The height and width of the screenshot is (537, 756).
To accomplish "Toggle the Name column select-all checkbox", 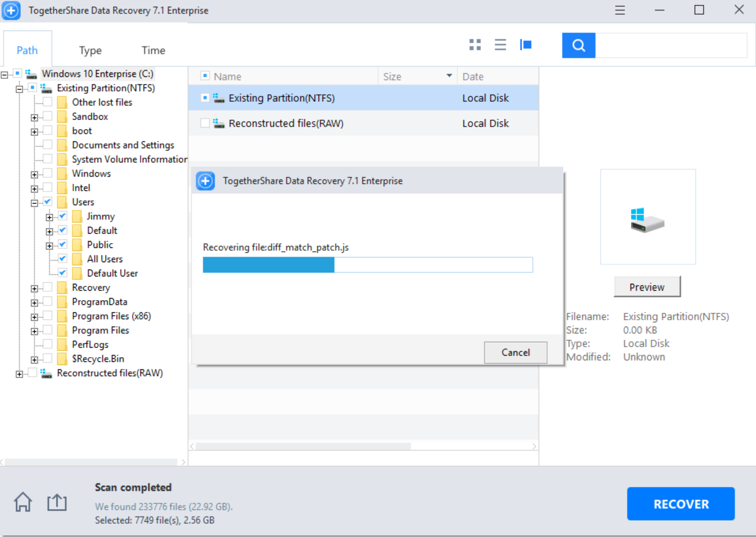I will (x=205, y=76).
